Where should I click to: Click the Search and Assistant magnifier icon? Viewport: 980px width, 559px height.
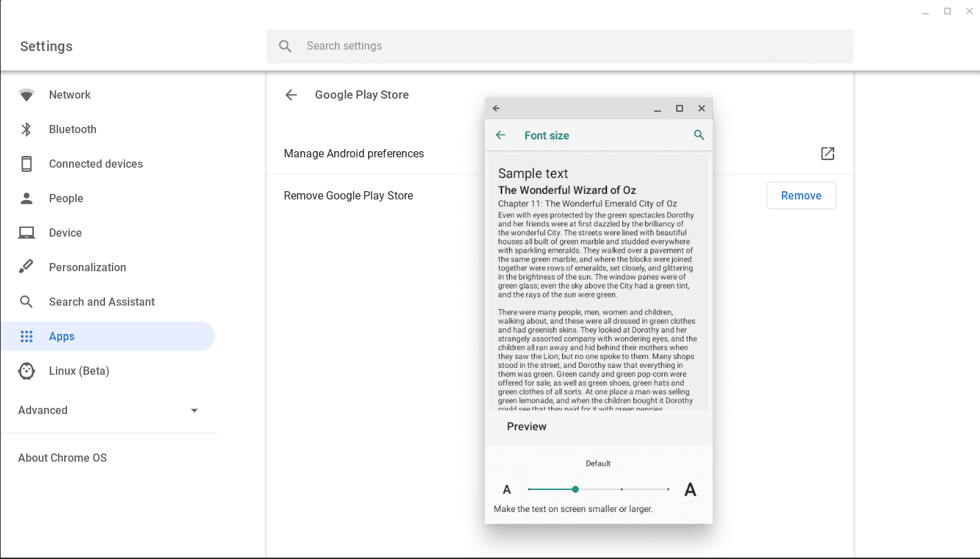click(x=26, y=302)
